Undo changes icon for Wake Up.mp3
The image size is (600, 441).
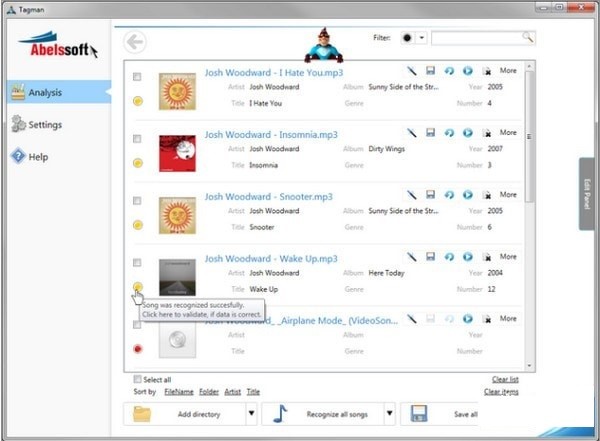pos(449,257)
